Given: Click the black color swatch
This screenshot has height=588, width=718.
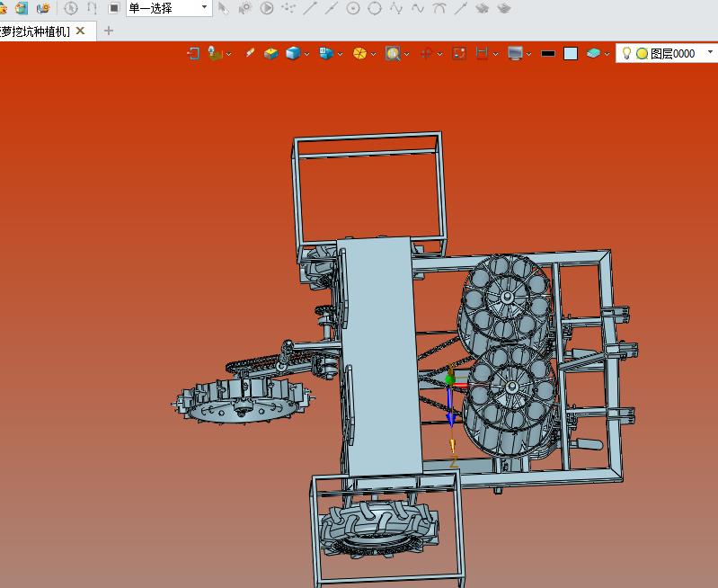Looking at the screenshot, I should [548, 54].
